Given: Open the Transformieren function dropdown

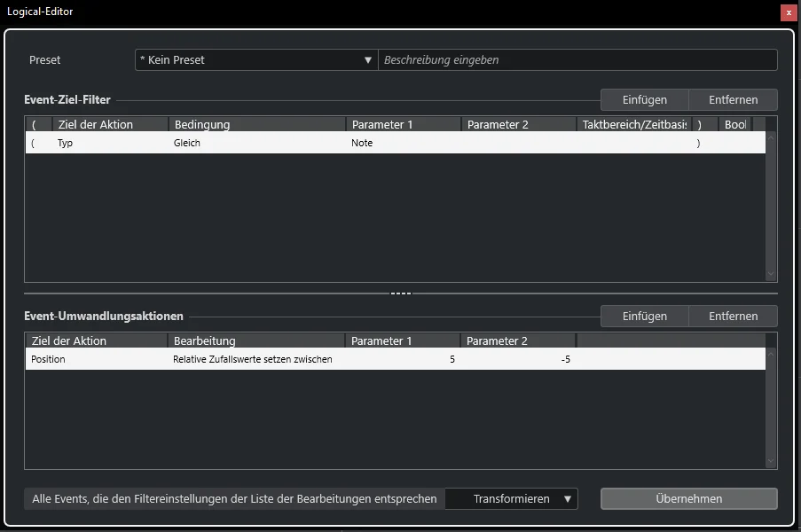Looking at the screenshot, I should [511, 499].
